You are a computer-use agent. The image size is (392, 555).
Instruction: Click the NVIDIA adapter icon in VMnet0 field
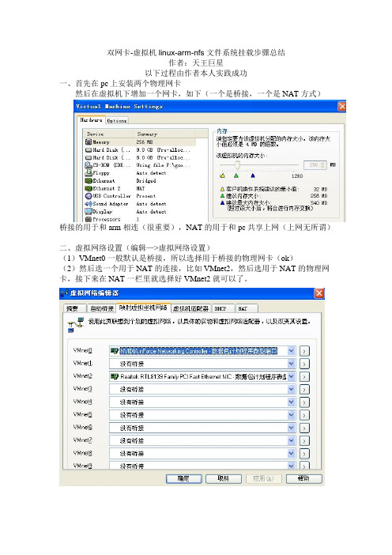(x=115, y=351)
